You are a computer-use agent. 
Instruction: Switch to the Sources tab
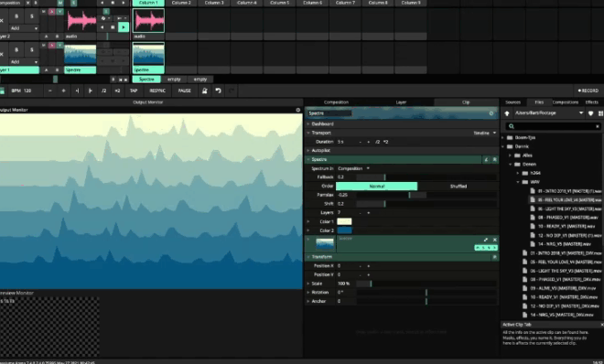coord(512,102)
